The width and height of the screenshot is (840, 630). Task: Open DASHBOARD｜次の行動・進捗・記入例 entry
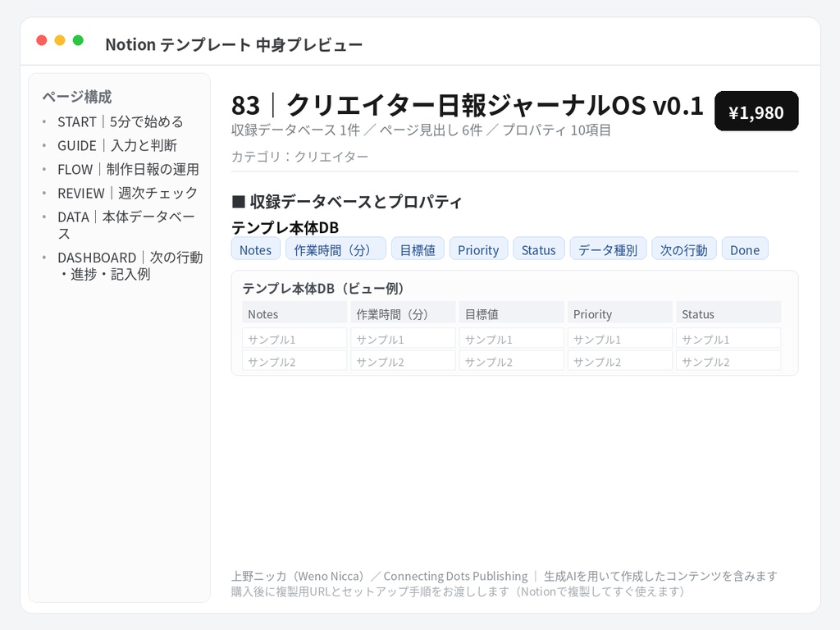[130, 266]
